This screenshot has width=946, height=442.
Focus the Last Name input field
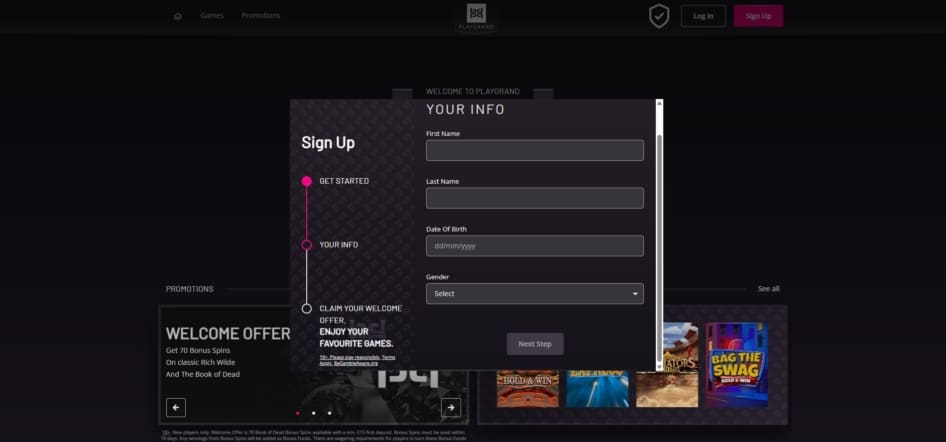coord(535,198)
